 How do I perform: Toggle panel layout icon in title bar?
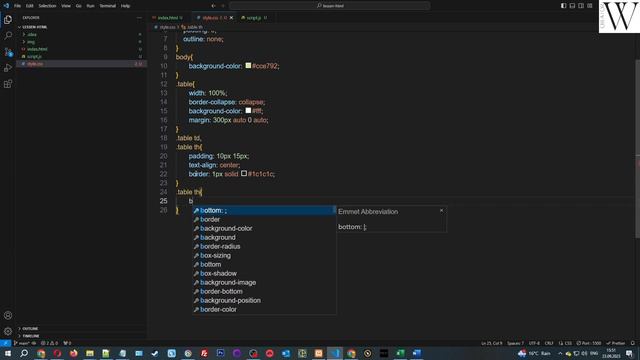tap(572, 6)
